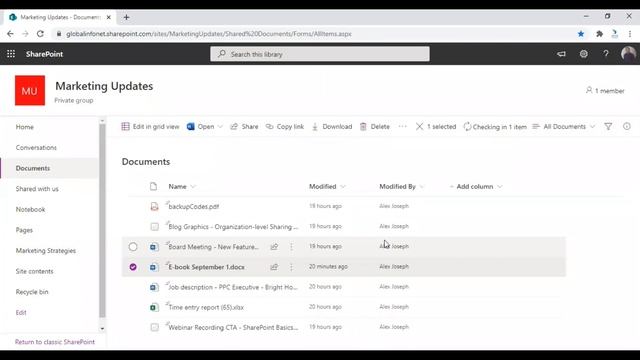The image size is (640, 360).
Task: Click the Search this library box
Action: tap(320, 54)
